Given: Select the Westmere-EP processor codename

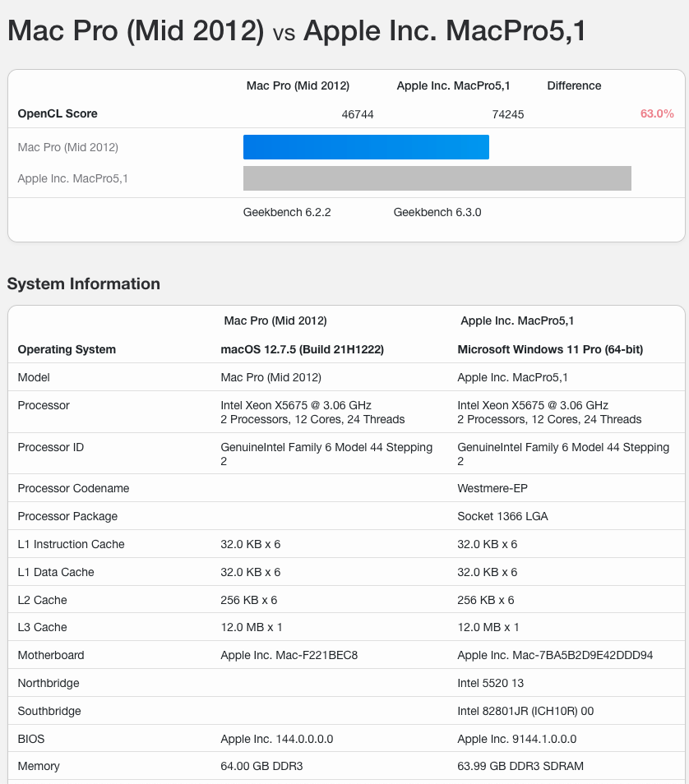Looking at the screenshot, I should tap(491, 488).
